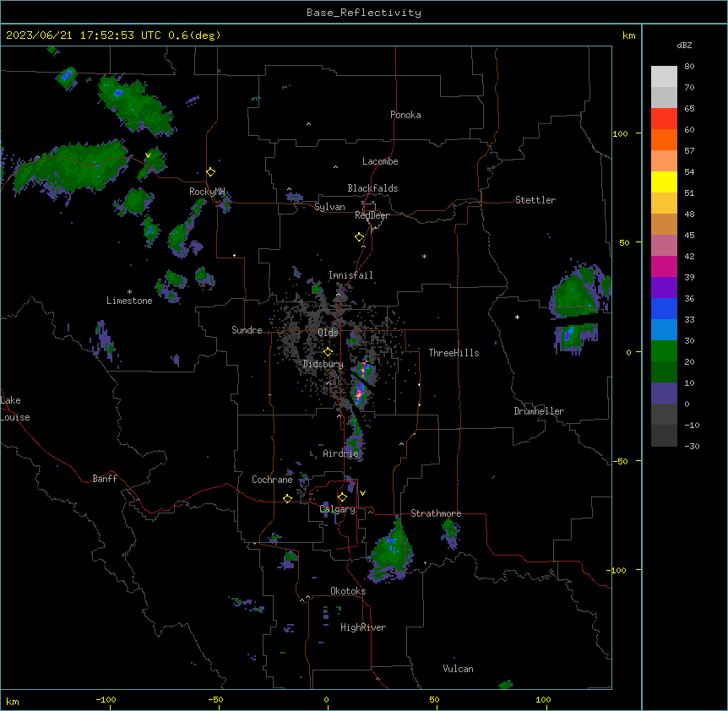Click the Sundre town label

[247, 330]
